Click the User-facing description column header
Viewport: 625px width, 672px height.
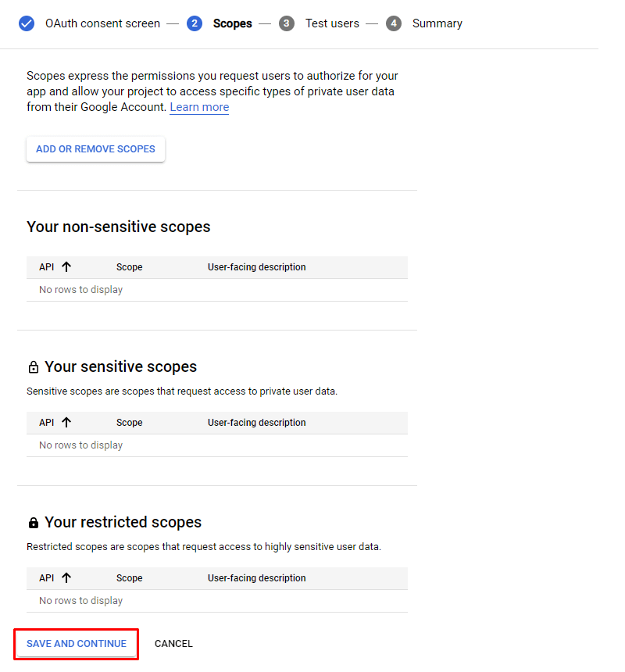pyautogui.click(x=256, y=266)
